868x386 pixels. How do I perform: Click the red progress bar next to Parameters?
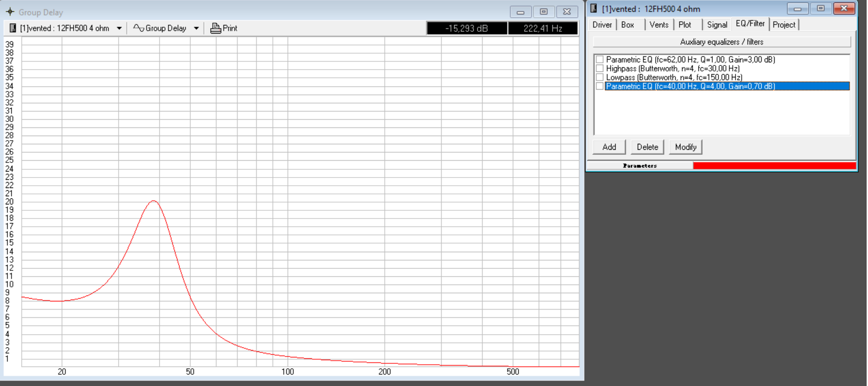coord(774,166)
